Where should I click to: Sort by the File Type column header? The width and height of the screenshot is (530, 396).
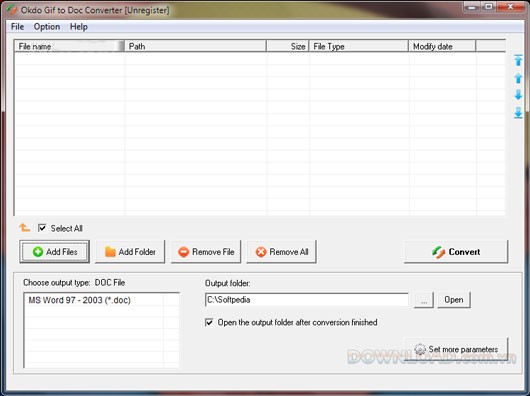359,46
